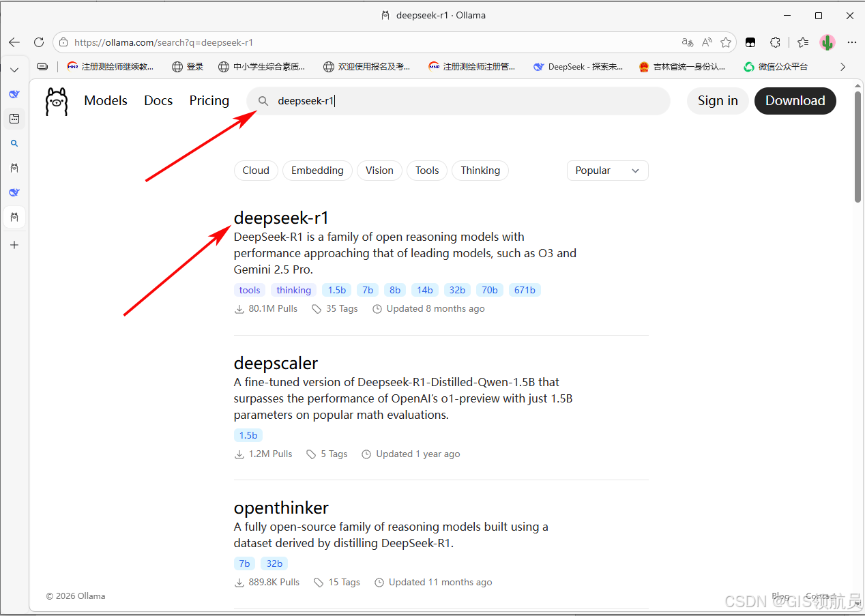
Task: Click the Ollama llama logo
Action: coord(57,101)
